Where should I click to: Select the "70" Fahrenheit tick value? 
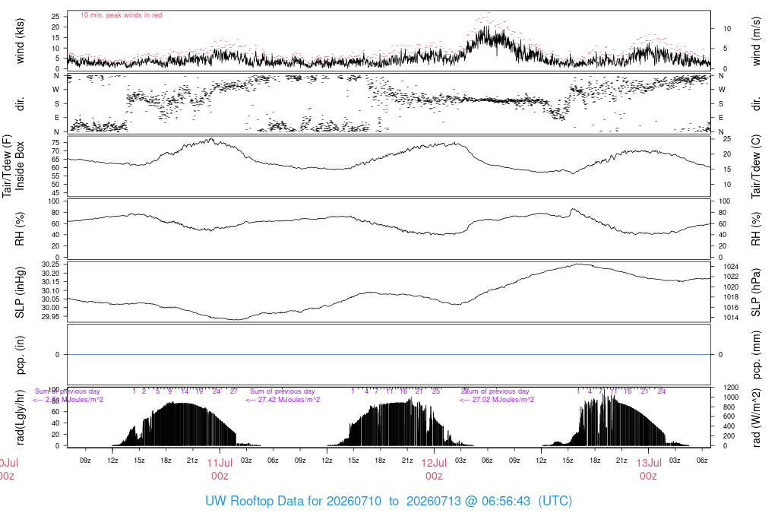tap(55, 151)
